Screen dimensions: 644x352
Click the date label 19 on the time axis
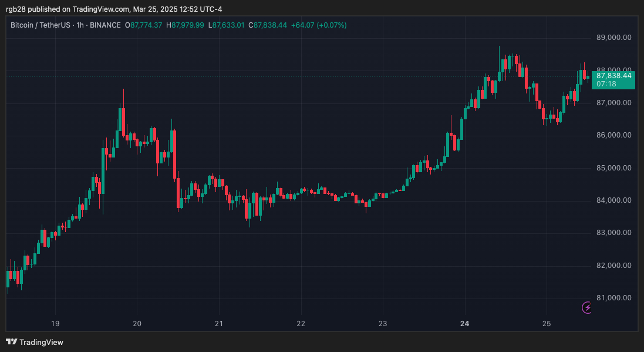point(55,323)
